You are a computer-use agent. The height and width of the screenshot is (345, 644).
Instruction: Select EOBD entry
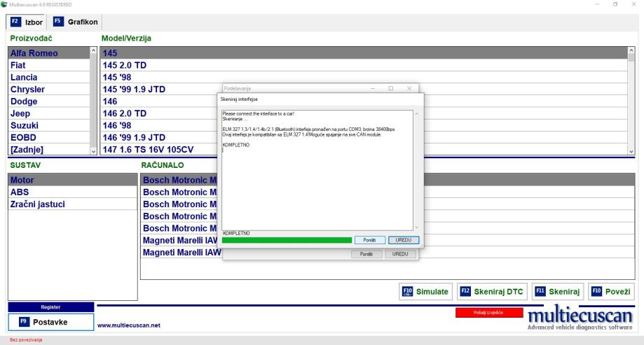[x=49, y=137]
